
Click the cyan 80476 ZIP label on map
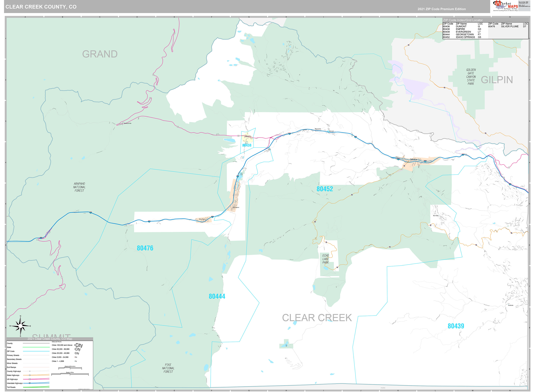[145, 248]
